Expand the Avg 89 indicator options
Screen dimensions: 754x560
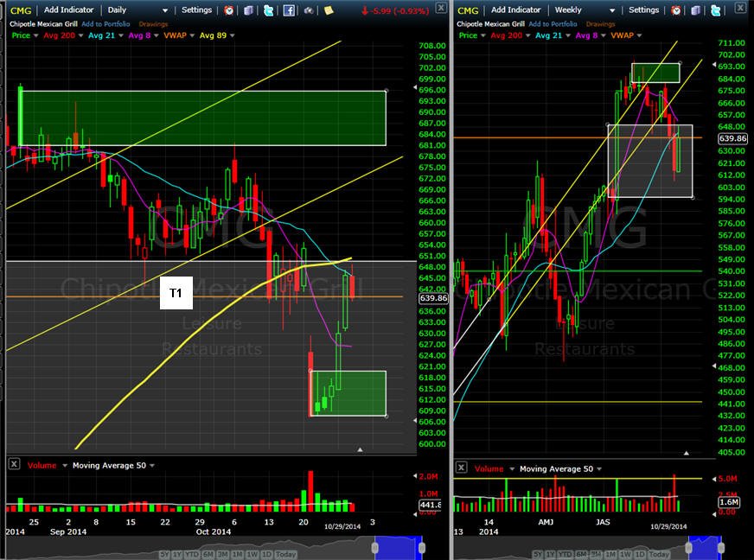point(233,35)
